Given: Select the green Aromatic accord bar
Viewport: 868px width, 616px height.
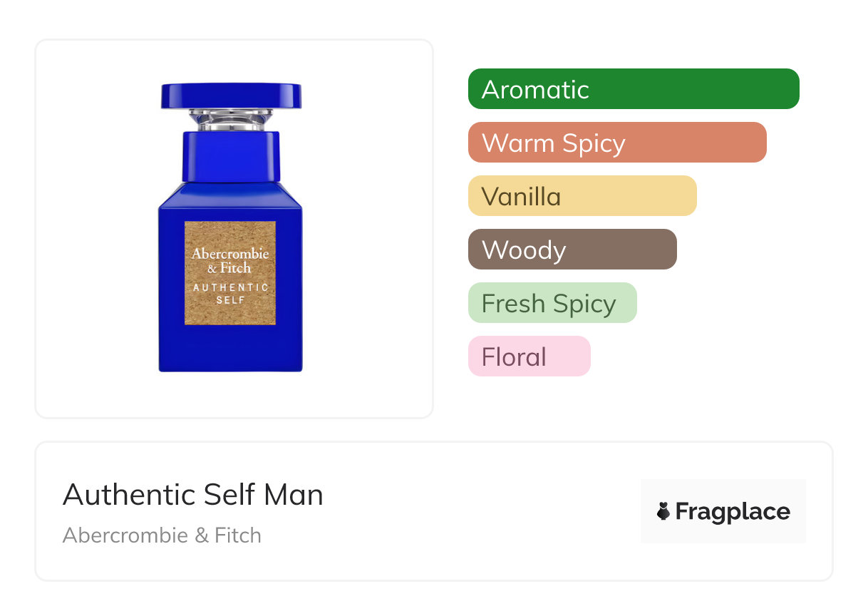Looking at the screenshot, I should coord(633,89).
